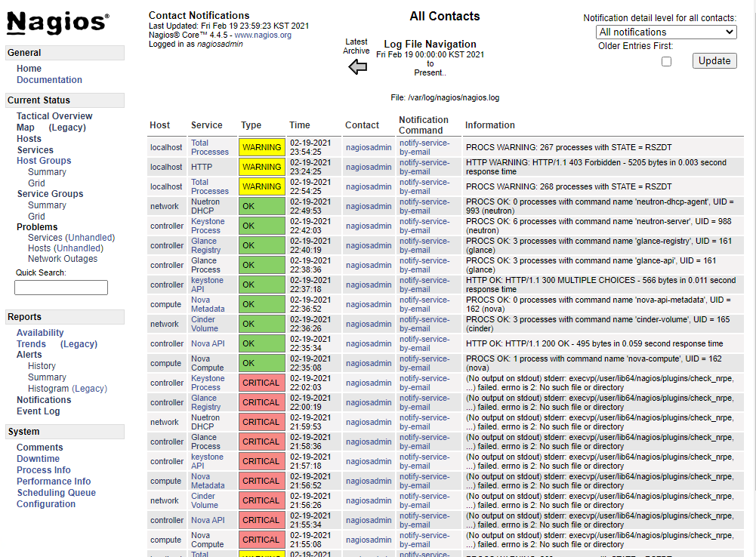The width and height of the screenshot is (756, 557).
Task: Click the HTTP service link for localhost
Action: click(x=202, y=168)
